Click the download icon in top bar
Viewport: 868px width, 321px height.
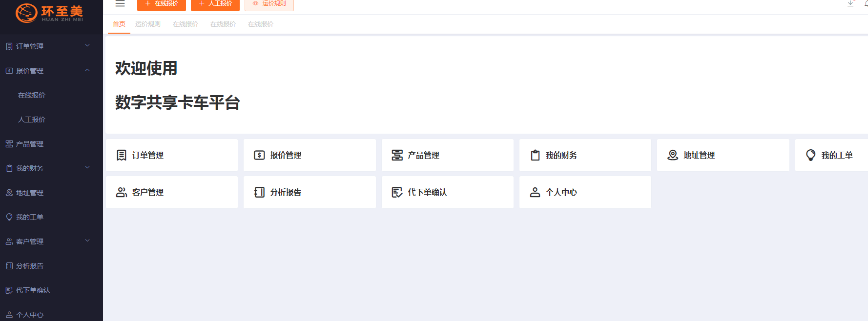pyautogui.click(x=850, y=3)
